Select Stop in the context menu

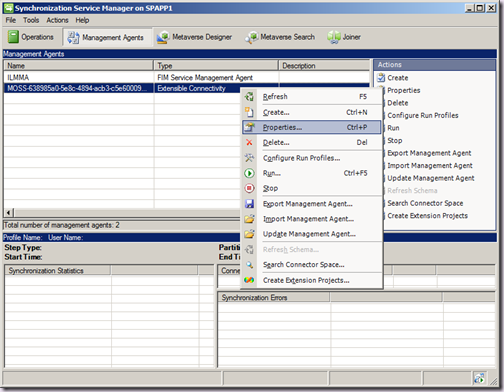pyautogui.click(x=312, y=188)
